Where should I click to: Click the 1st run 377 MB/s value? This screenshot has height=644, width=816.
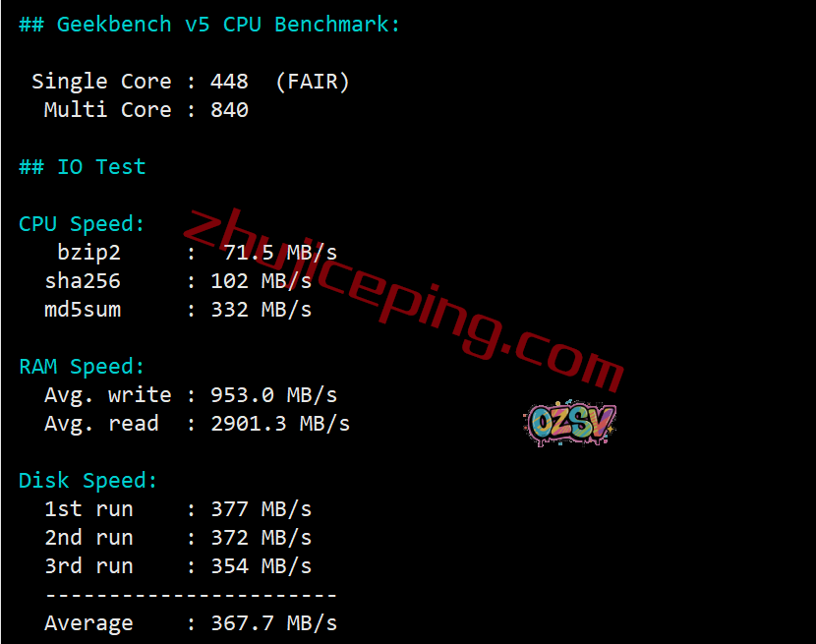pyautogui.click(x=261, y=509)
